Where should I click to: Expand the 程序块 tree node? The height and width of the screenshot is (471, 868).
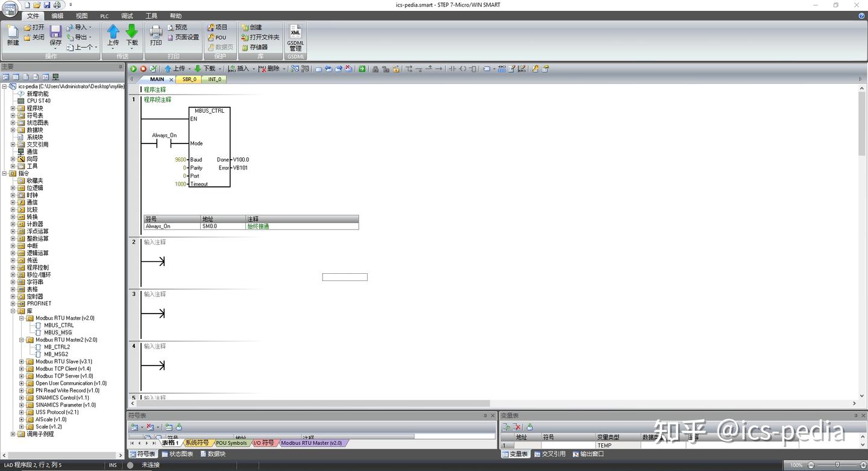(13, 108)
